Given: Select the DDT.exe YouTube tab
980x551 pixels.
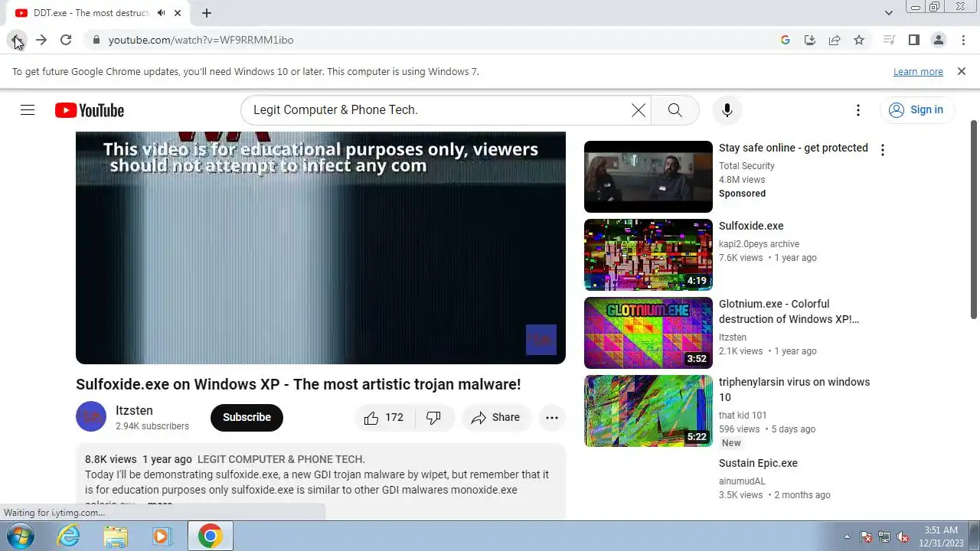Looking at the screenshot, I should 90,13.
